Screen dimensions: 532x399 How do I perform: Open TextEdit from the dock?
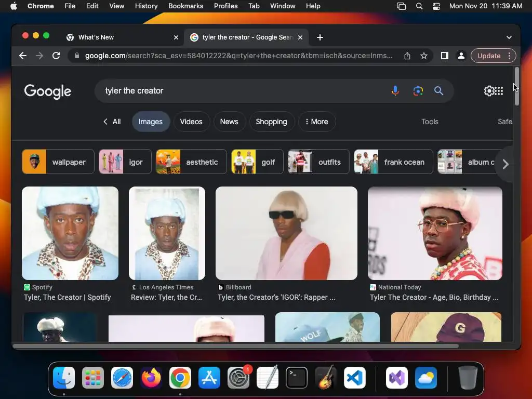tap(268, 378)
